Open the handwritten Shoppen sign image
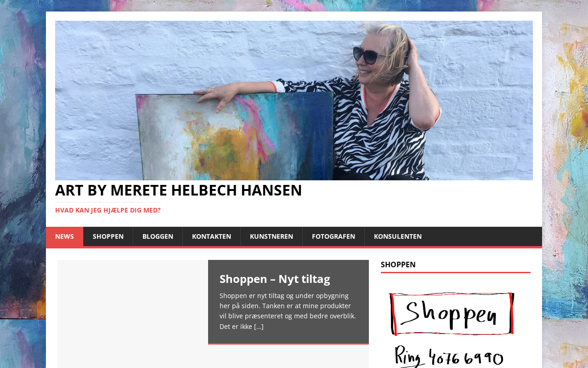The height and width of the screenshot is (368, 588). coord(452,314)
